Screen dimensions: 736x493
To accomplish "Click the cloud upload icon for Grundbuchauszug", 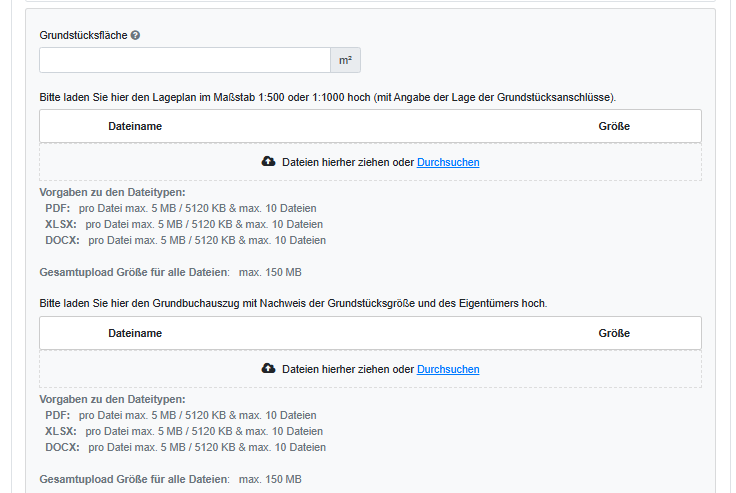I will pyautogui.click(x=268, y=369).
